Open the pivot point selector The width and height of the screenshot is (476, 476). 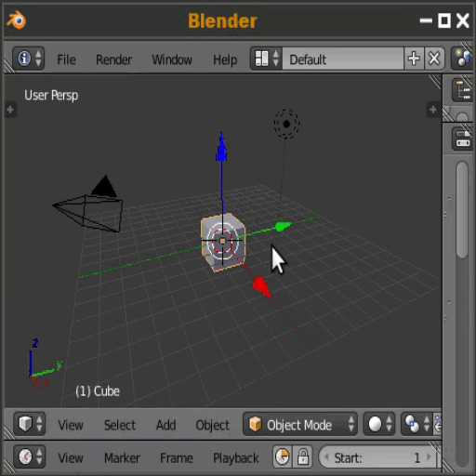click(416, 424)
